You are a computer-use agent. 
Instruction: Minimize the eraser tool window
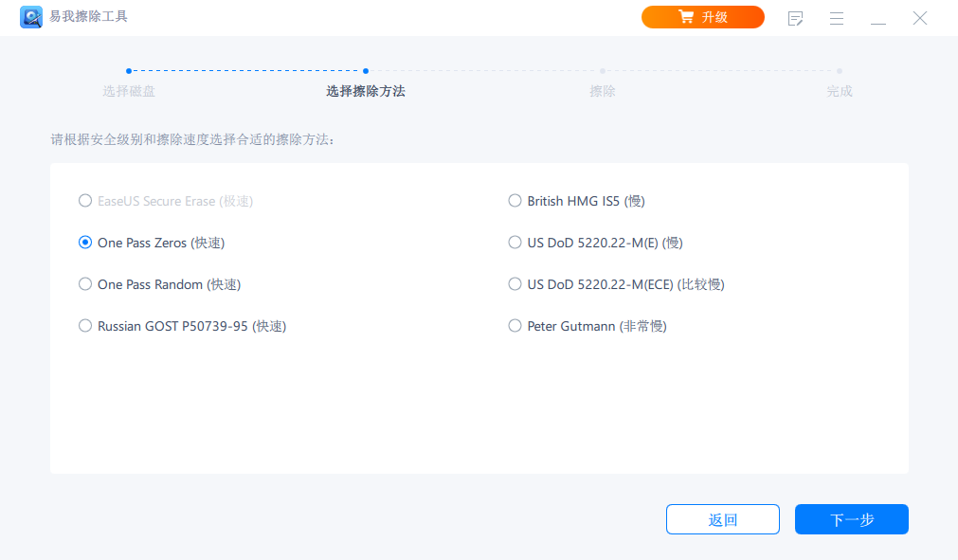click(x=878, y=18)
